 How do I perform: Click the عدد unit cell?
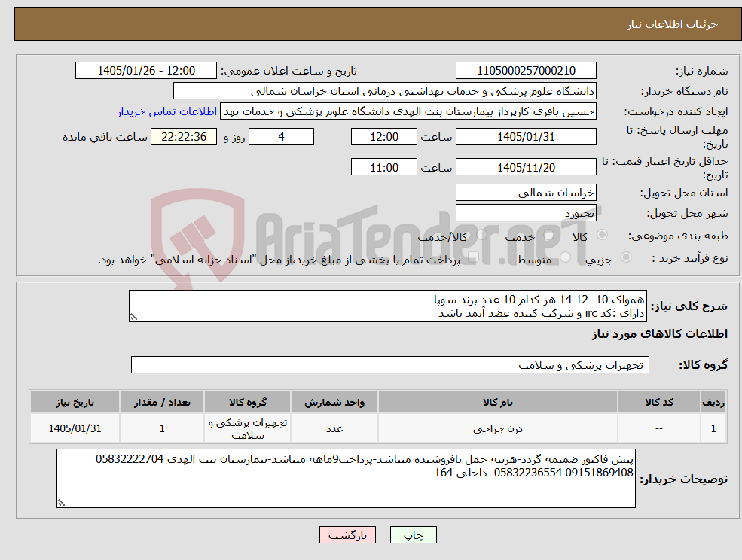pyautogui.click(x=334, y=428)
